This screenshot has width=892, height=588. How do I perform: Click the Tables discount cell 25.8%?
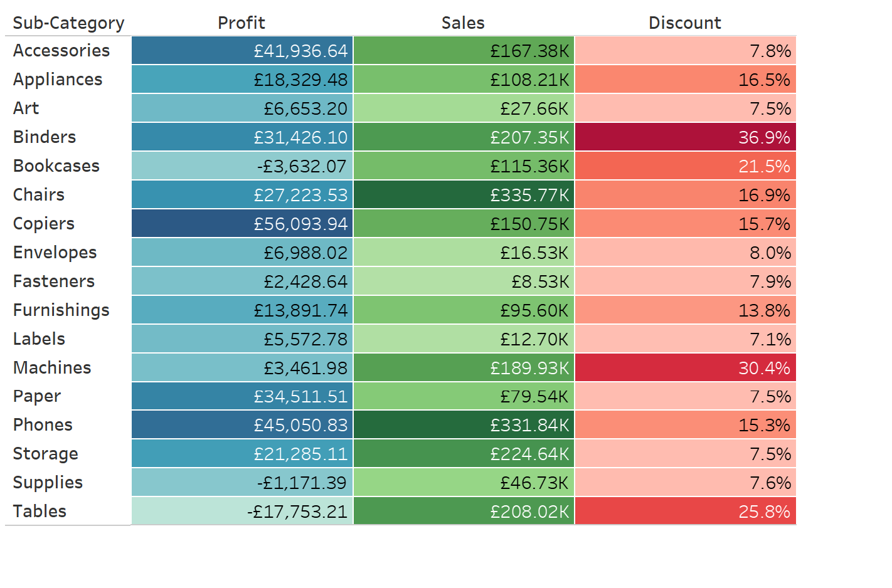click(x=685, y=512)
